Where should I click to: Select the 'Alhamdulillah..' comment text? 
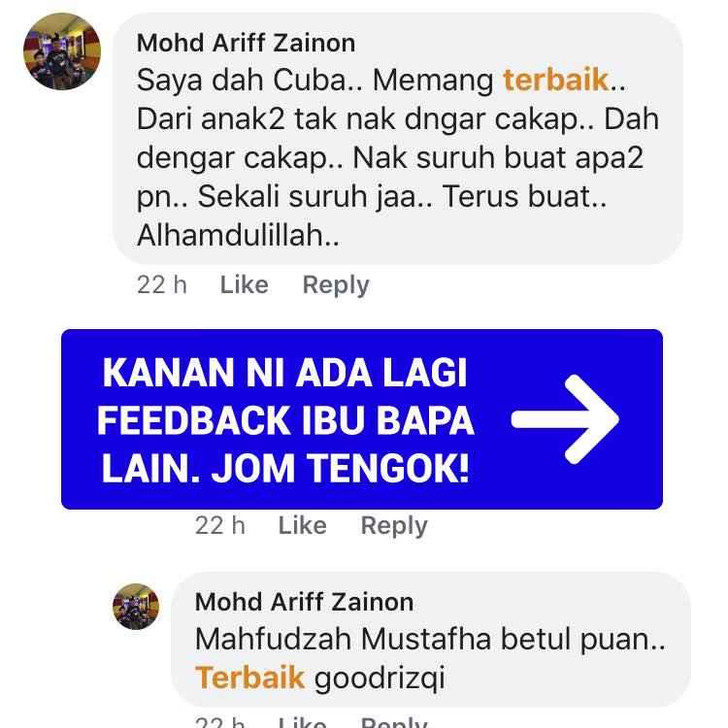238,235
